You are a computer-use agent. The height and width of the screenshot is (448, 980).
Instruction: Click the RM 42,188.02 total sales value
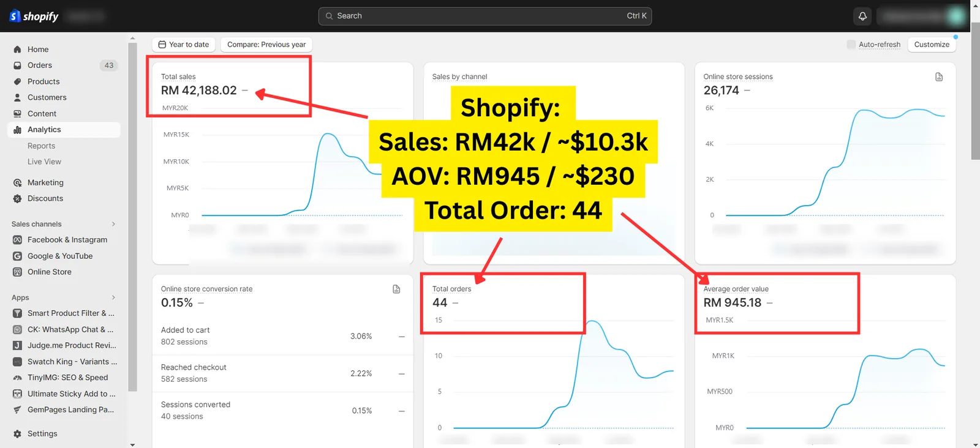click(x=198, y=91)
